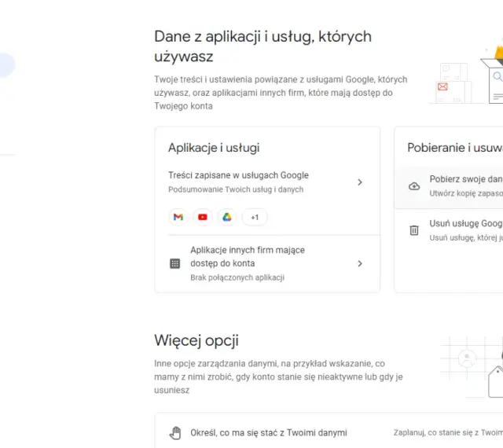Open Określ, co ma się stać z Twoimi danymi
503x448 pixels.
pyautogui.click(x=329, y=432)
